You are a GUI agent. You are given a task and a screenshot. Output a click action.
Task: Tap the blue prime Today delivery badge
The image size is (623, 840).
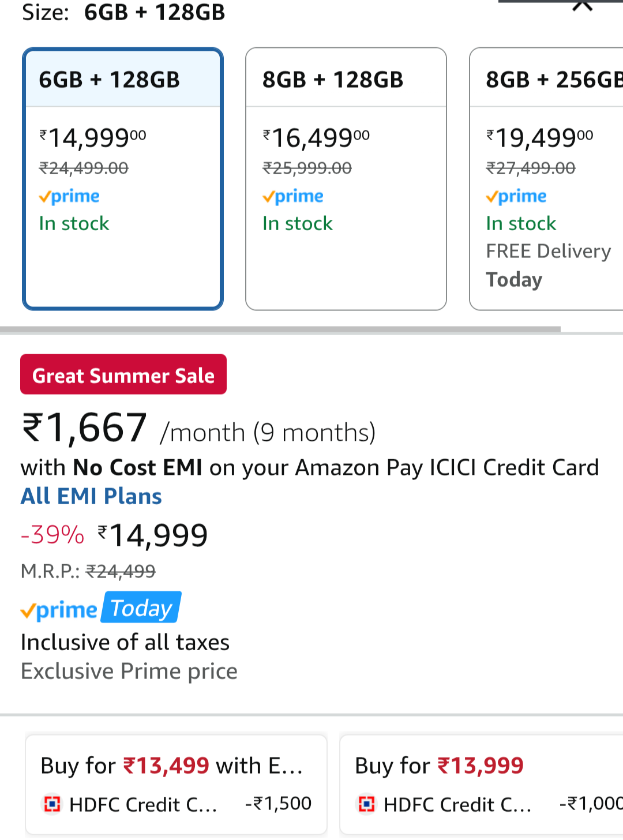(x=141, y=608)
